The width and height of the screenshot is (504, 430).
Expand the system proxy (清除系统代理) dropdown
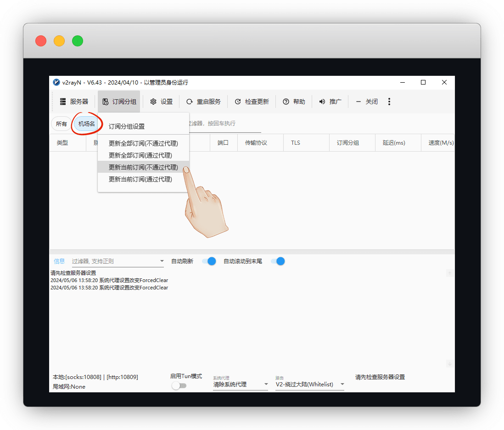pyautogui.click(x=266, y=385)
